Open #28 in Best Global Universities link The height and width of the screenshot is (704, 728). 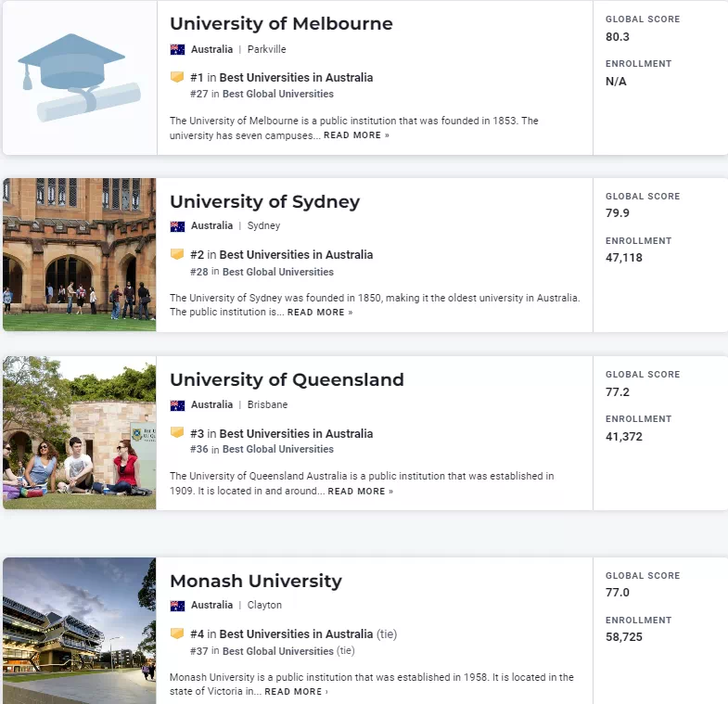pyautogui.click(x=262, y=272)
